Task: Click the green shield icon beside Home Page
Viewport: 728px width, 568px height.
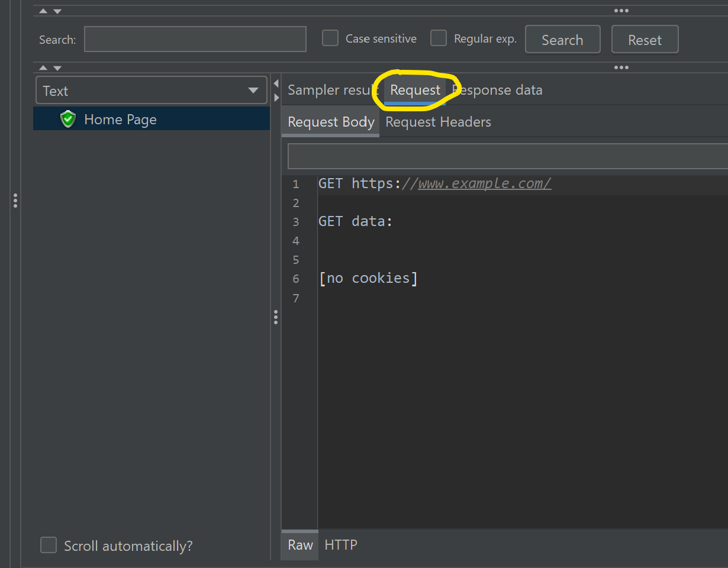Action: point(69,120)
